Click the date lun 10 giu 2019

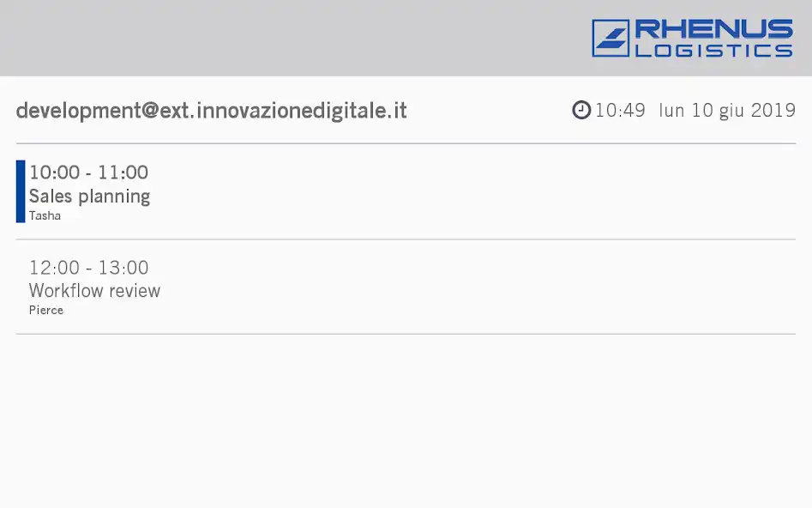727,111
